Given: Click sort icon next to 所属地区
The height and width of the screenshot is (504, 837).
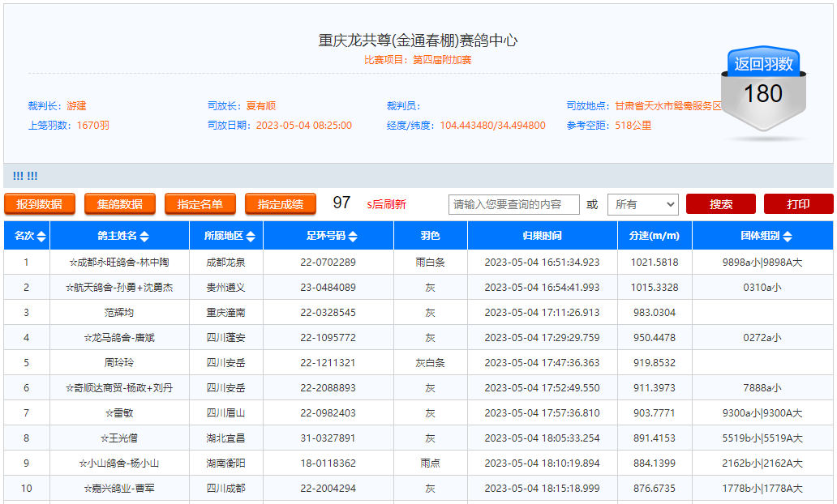Looking at the screenshot, I should pyautogui.click(x=251, y=237).
